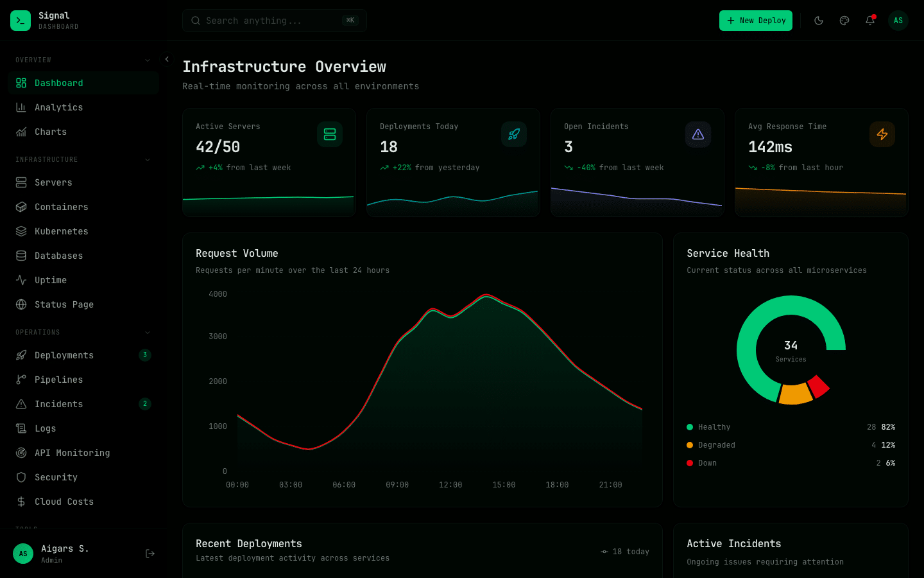Expand the OPERATIONS section
924x578 pixels.
(148, 332)
